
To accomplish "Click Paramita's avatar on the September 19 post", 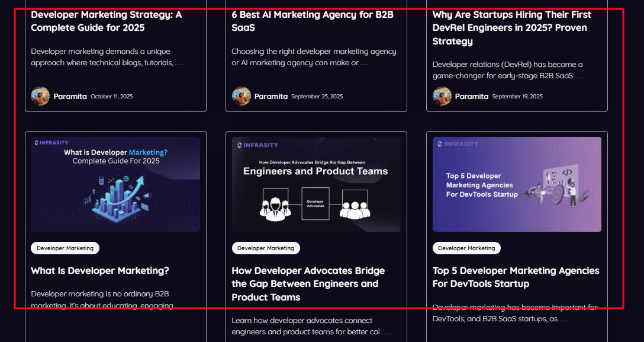I will (442, 96).
